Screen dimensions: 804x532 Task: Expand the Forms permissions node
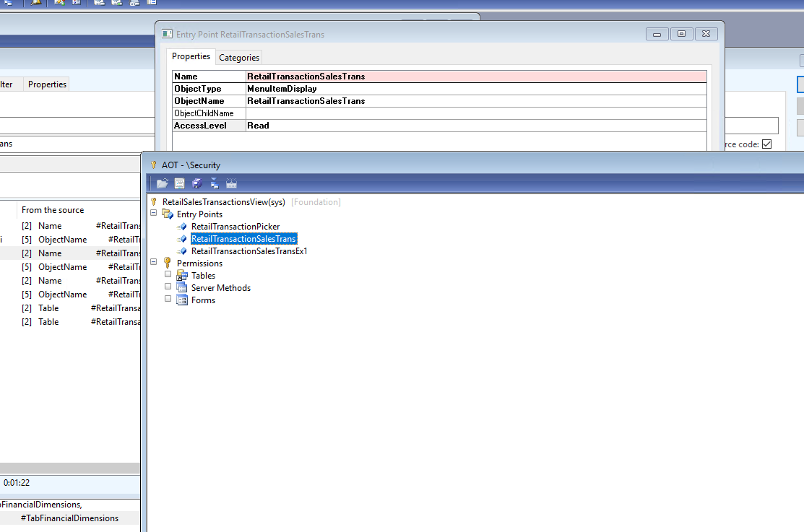[x=168, y=299]
